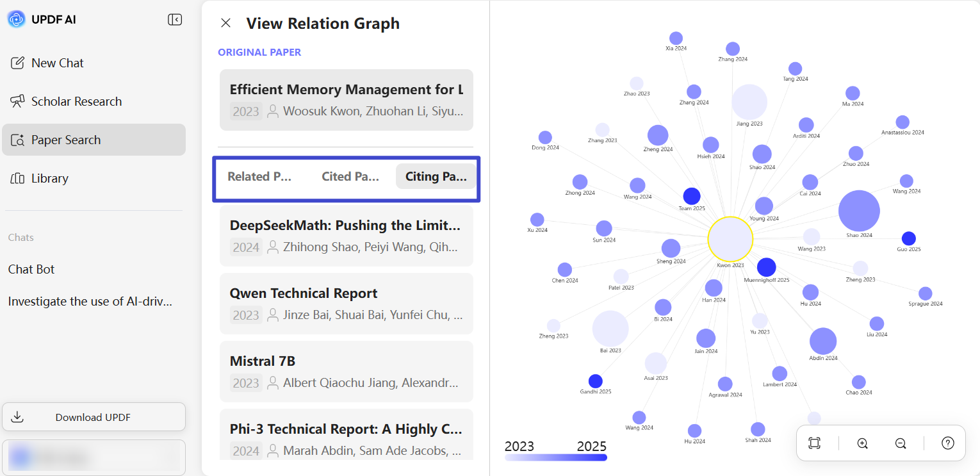Start a New Chat

pyautogui.click(x=94, y=63)
